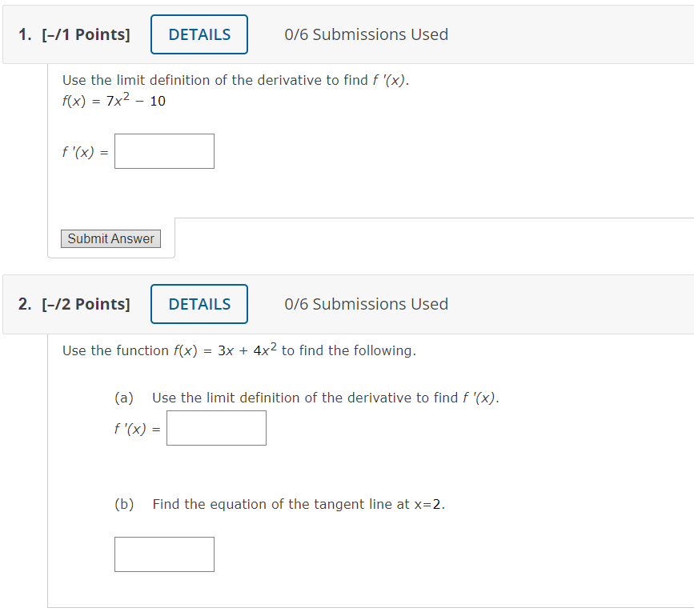The image size is (694, 616).
Task: Open DETAILS for question 2
Action: (199, 304)
